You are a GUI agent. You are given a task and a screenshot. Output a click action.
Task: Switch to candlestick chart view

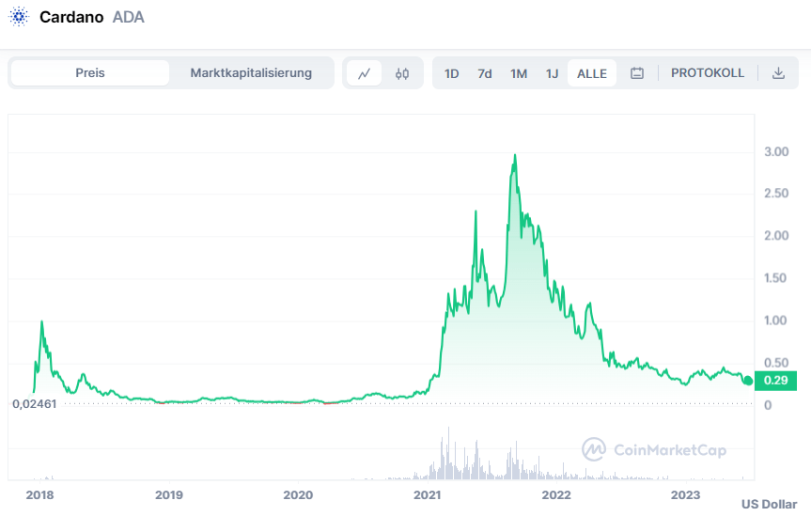click(x=402, y=73)
